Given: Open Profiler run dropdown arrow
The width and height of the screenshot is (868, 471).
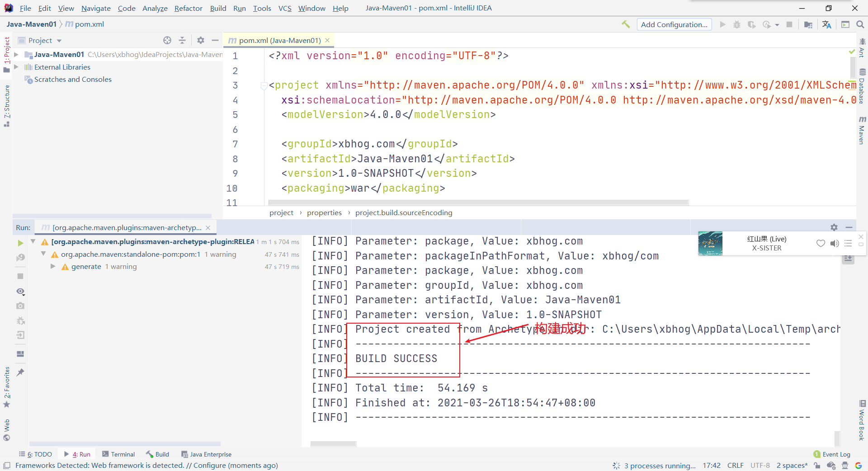Looking at the screenshot, I should tap(777, 25).
